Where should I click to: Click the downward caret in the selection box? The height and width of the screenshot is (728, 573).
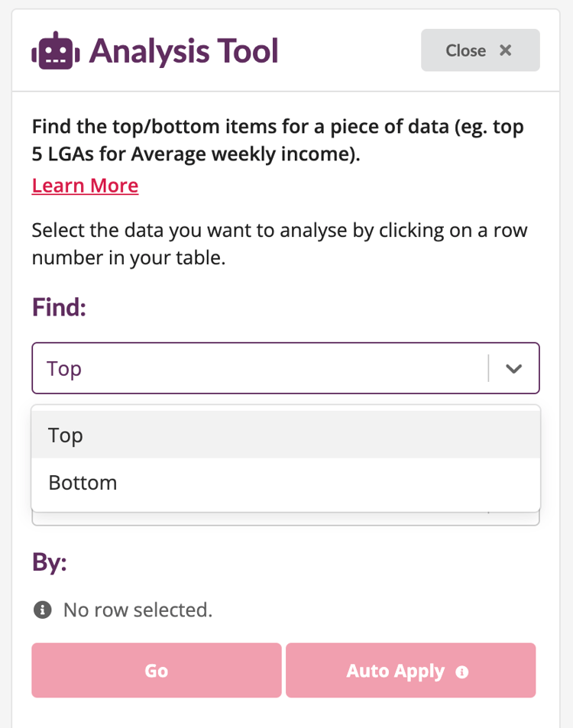tap(513, 368)
